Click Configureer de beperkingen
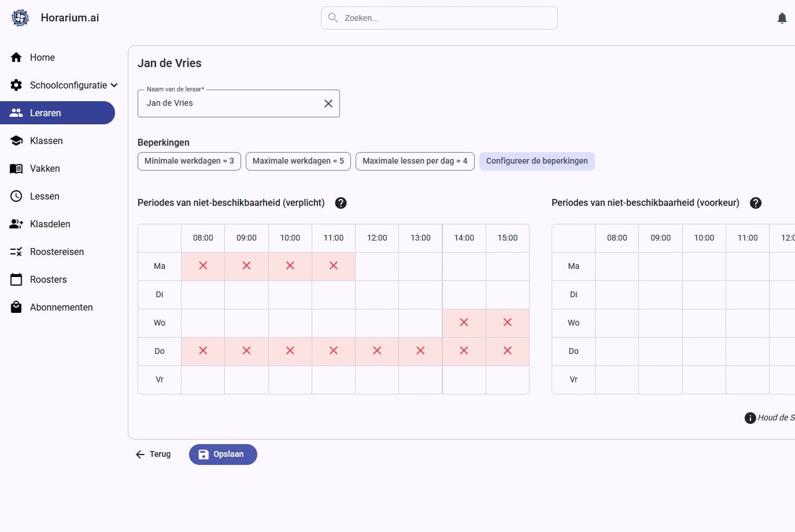 tap(537, 161)
